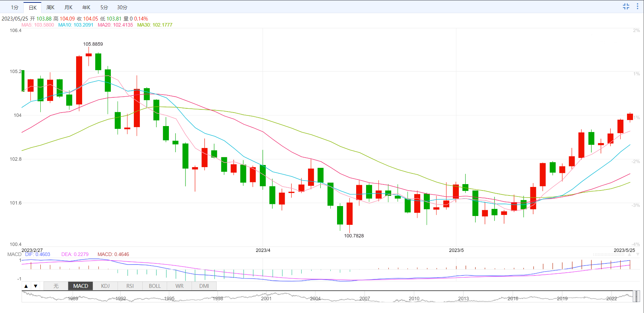Click the timeline range slider handle

(636, 296)
